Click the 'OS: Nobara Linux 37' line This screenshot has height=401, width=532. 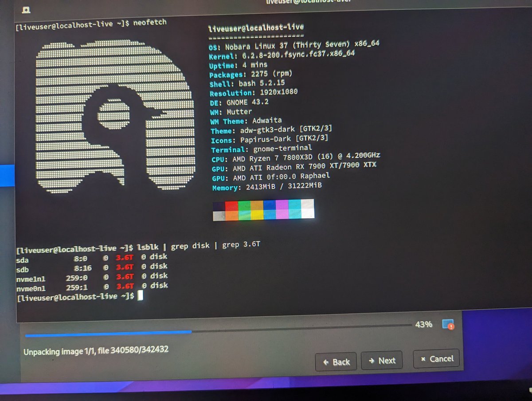tap(294, 46)
